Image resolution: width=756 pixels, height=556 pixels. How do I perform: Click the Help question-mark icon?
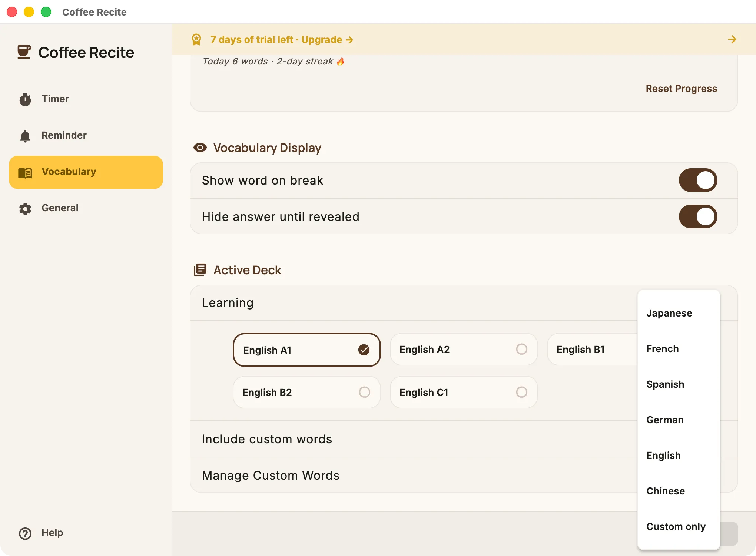[x=25, y=533]
